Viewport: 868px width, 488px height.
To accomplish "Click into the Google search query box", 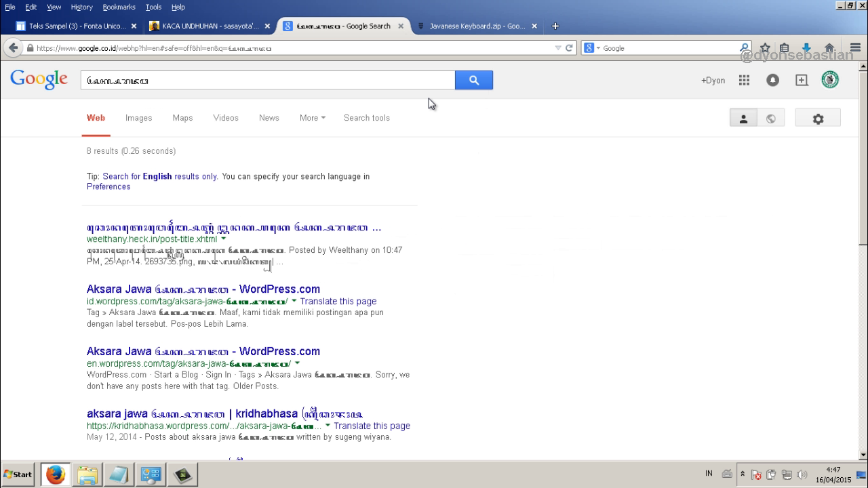I will (x=268, y=80).
